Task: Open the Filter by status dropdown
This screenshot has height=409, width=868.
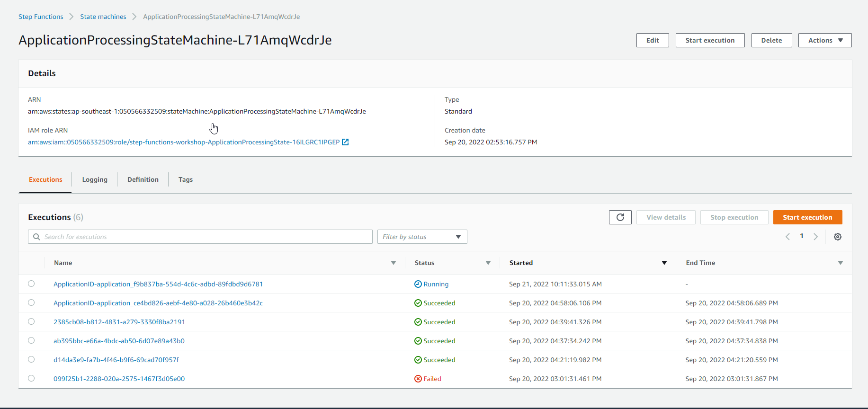Action: (422, 237)
